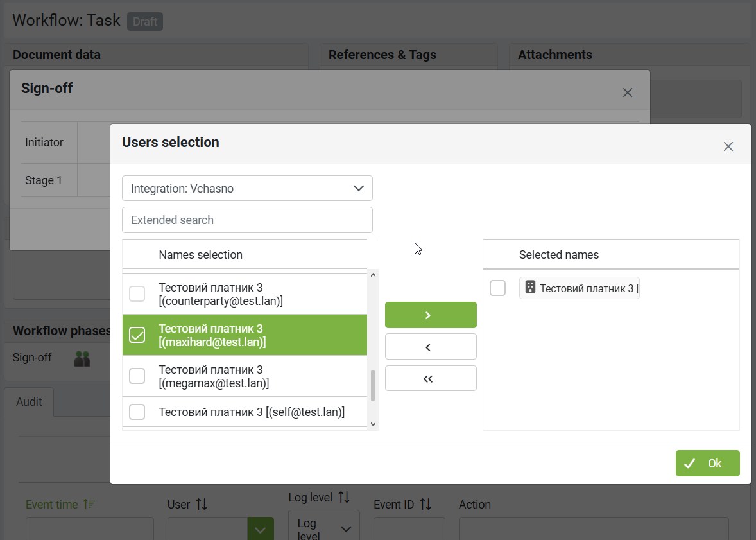The image size is (756, 540).
Task: Select the self@test.lan user checkbox
Action: [x=137, y=412]
